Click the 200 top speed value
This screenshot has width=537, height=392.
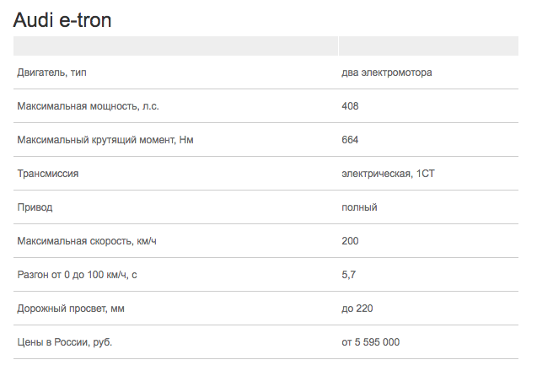tap(350, 241)
